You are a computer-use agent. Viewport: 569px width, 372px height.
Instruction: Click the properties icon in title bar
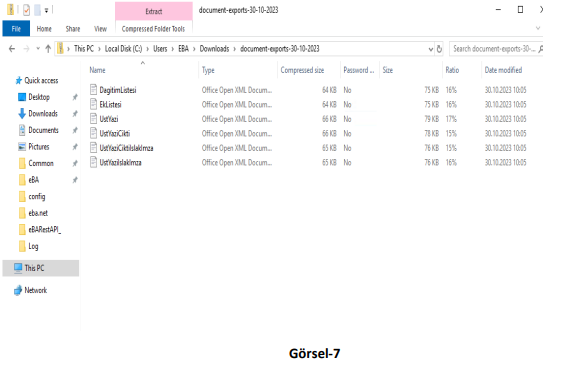[26, 10]
